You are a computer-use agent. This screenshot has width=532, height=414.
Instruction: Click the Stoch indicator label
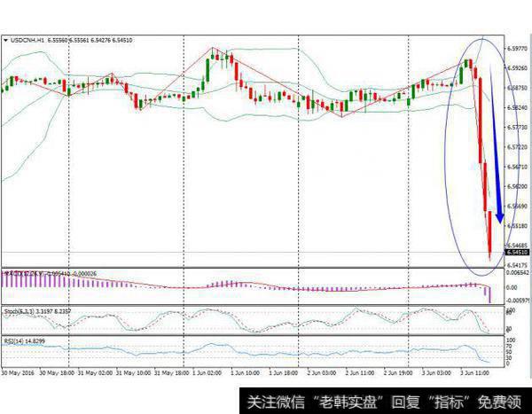click(x=37, y=311)
